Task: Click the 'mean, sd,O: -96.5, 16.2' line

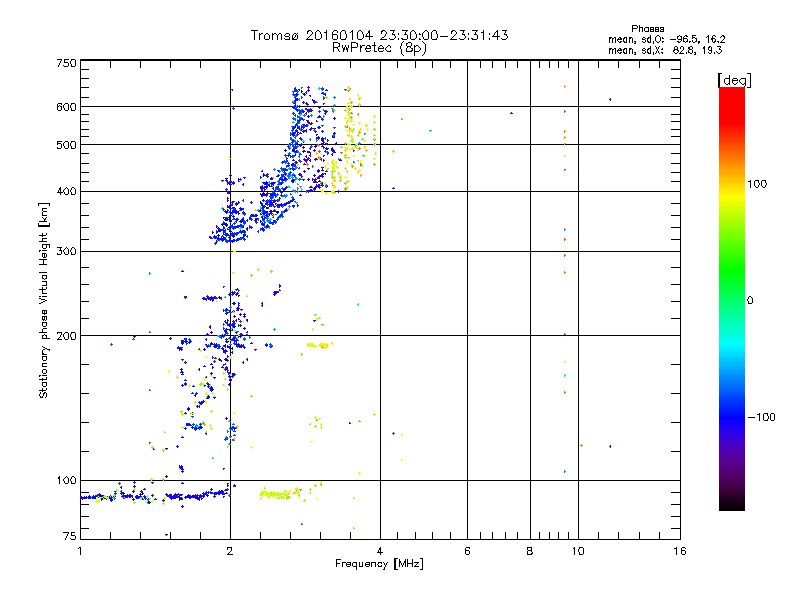Action: [x=666, y=39]
